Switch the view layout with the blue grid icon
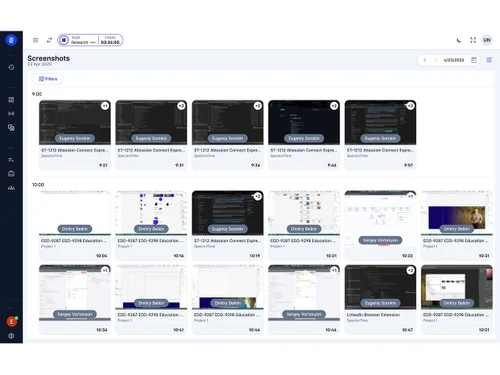Viewport: 500px width, 375px height. [x=489, y=60]
